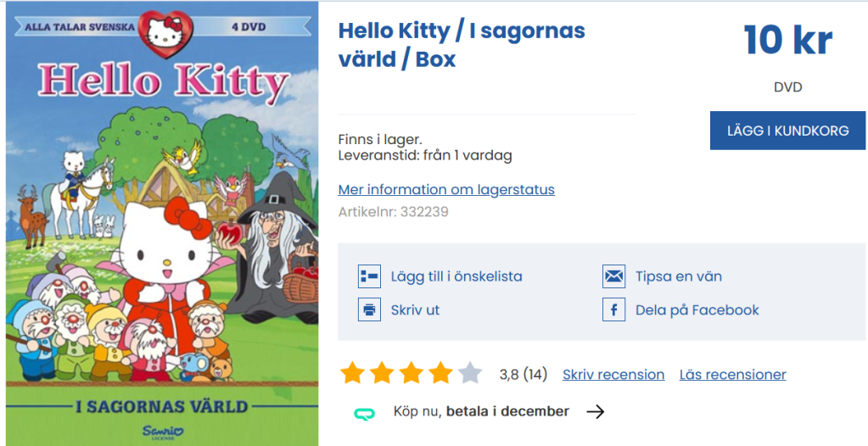The image size is (868, 446).
Task: Select the first rating star
Action: pos(352,374)
